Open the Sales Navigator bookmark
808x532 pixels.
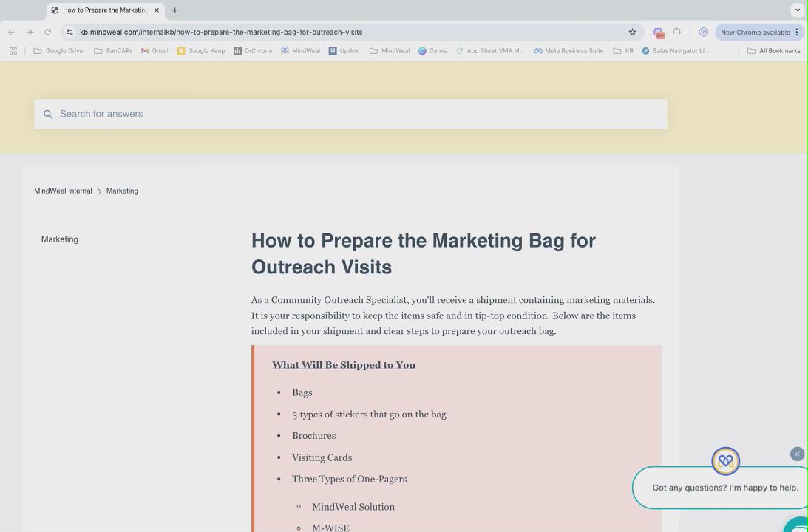pyautogui.click(x=676, y=50)
